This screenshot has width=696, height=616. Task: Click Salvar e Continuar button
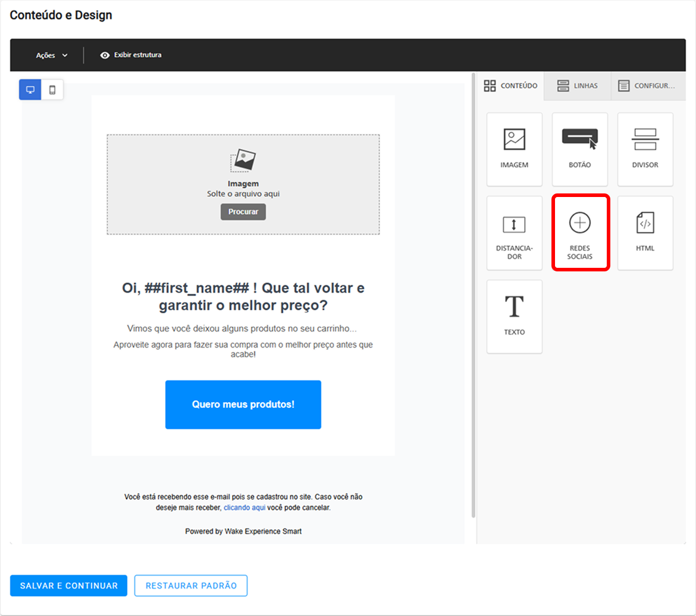click(69, 586)
